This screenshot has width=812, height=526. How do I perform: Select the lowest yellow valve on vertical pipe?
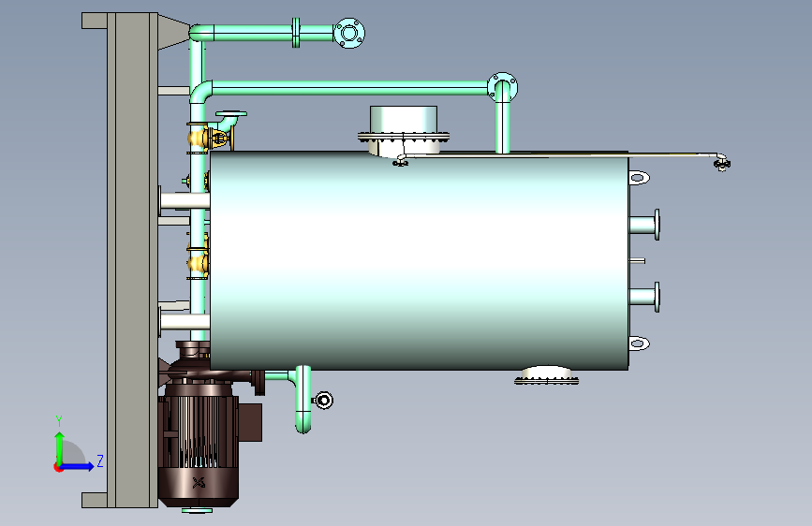pos(199,263)
